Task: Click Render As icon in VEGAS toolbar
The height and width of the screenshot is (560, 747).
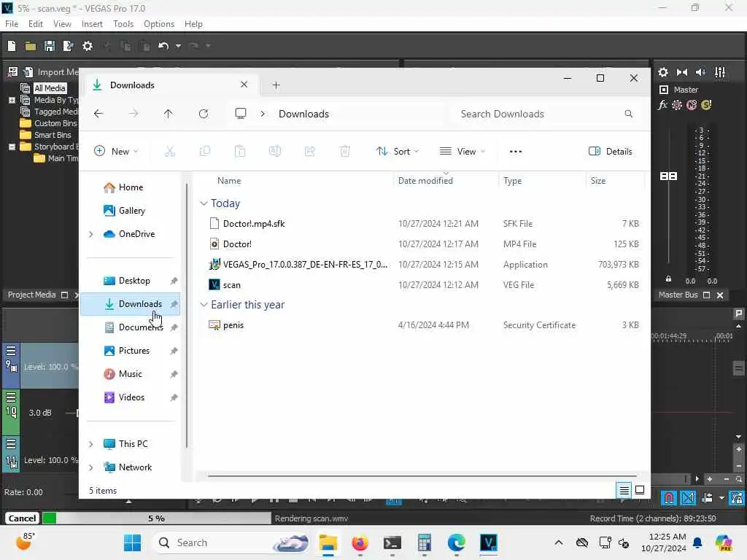Action: pyautogui.click(x=68, y=46)
